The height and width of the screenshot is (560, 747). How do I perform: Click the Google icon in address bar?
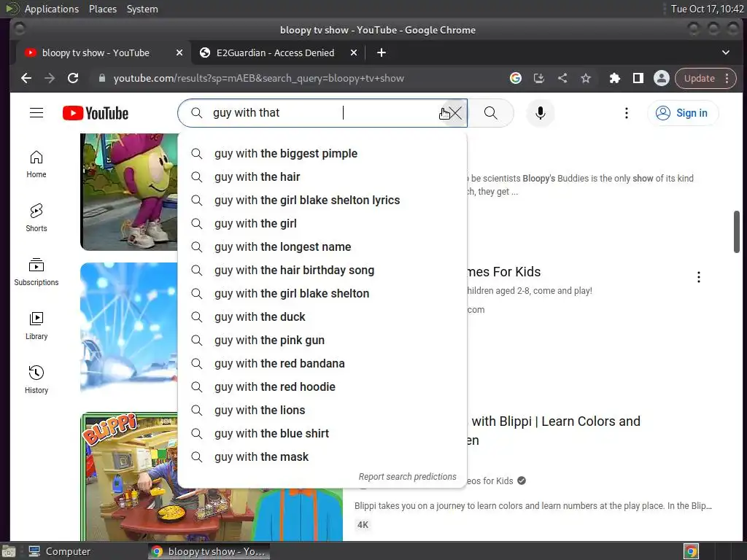[x=516, y=78]
